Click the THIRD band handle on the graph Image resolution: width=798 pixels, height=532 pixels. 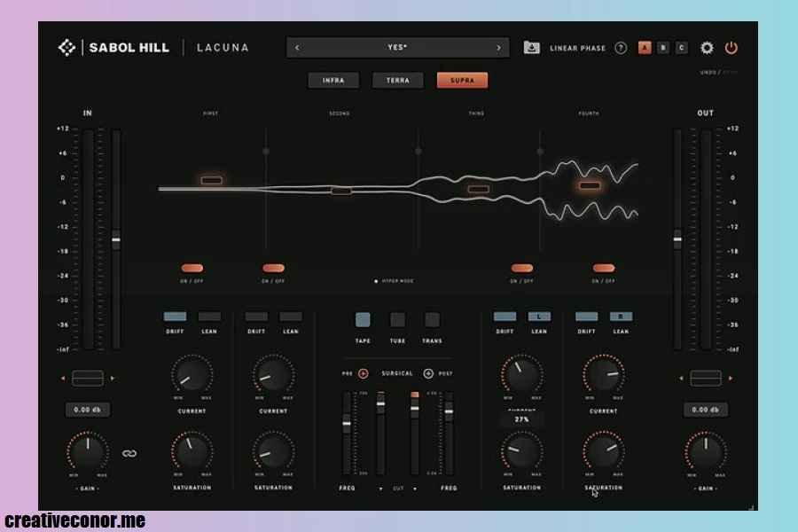pyautogui.click(x=479, y=189)
